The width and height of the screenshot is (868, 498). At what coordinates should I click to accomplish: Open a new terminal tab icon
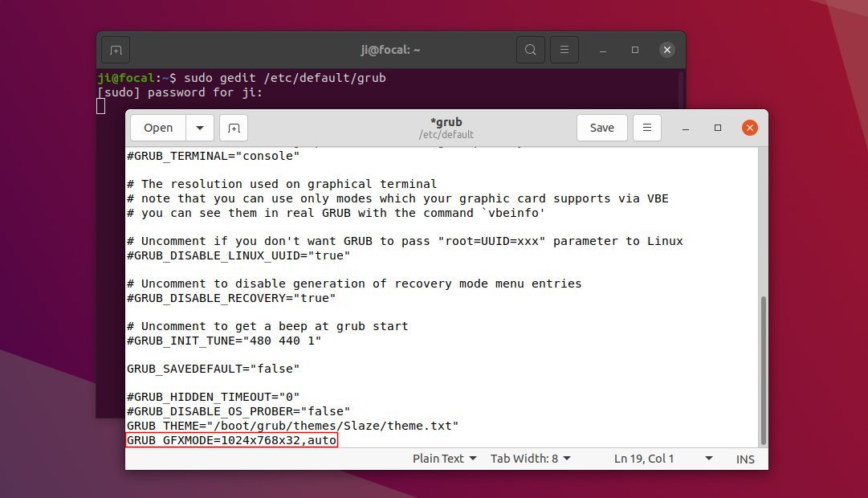[x=116, y=51]
